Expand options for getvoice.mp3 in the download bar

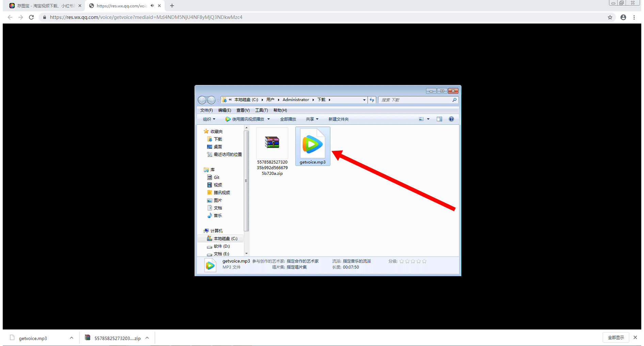(71, 338)
